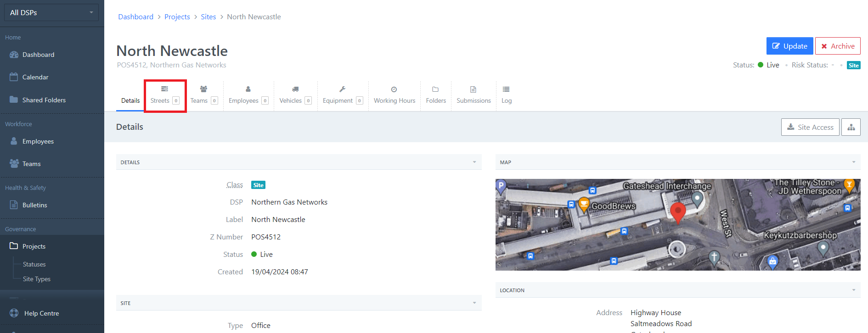Switch to the Folders tab

436,96
